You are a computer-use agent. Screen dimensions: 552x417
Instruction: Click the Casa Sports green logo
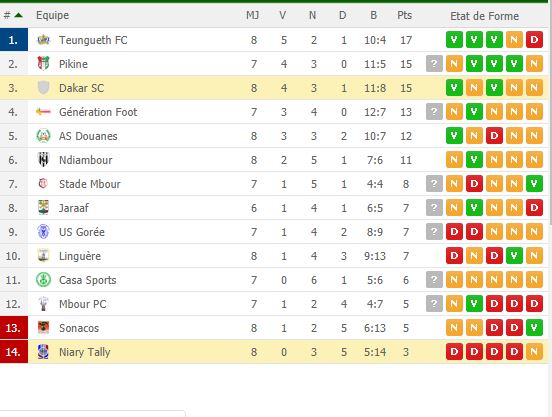tap(43, 280)
